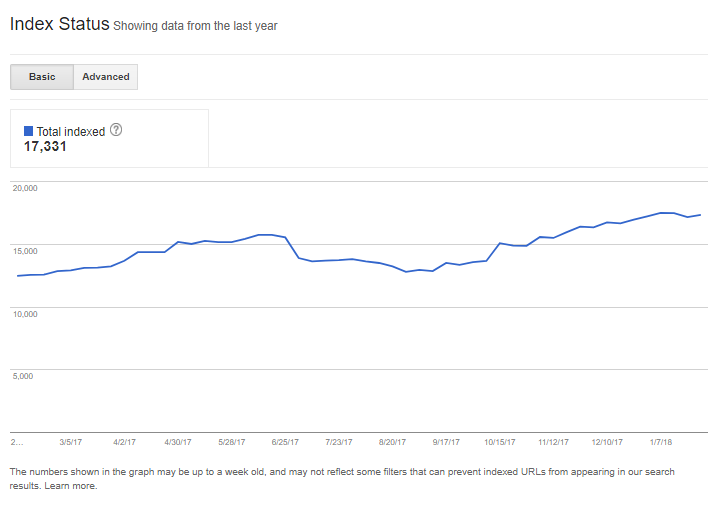Select the 4/30/17 date on axis
Screen dimensions: 715x507
(x=178, y=442)
